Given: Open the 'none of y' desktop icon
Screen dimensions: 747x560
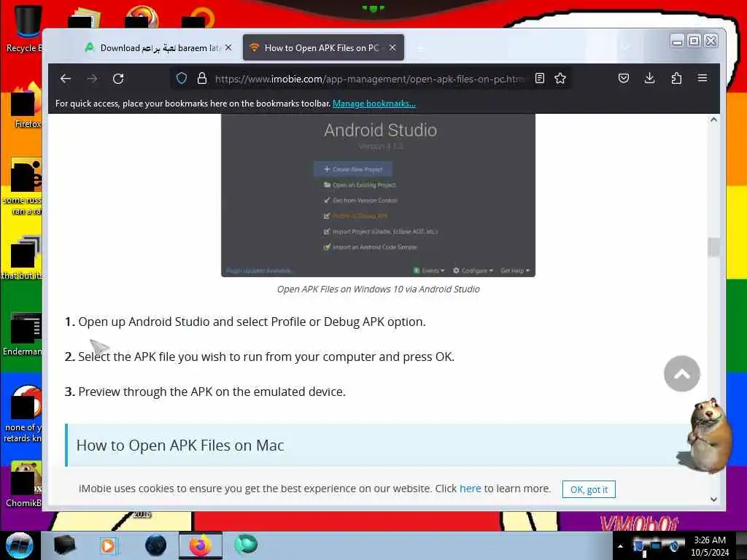Looking at the screenshot, I should coord(24,414).
